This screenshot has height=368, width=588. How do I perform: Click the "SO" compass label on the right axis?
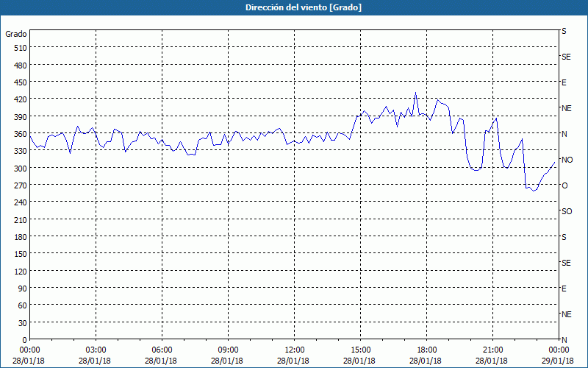(567, 211)
